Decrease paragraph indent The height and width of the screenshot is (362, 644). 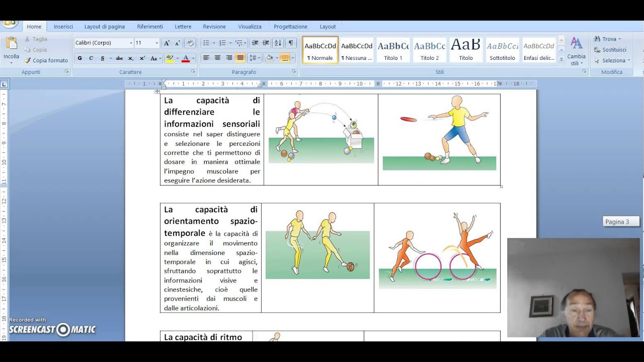255,43
